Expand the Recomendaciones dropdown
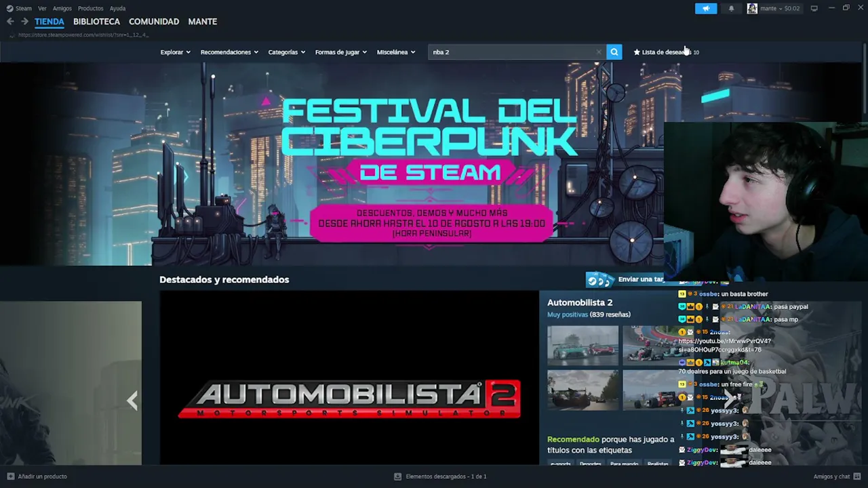This screenshot has width=868, height=488. [x=229, y=52]
